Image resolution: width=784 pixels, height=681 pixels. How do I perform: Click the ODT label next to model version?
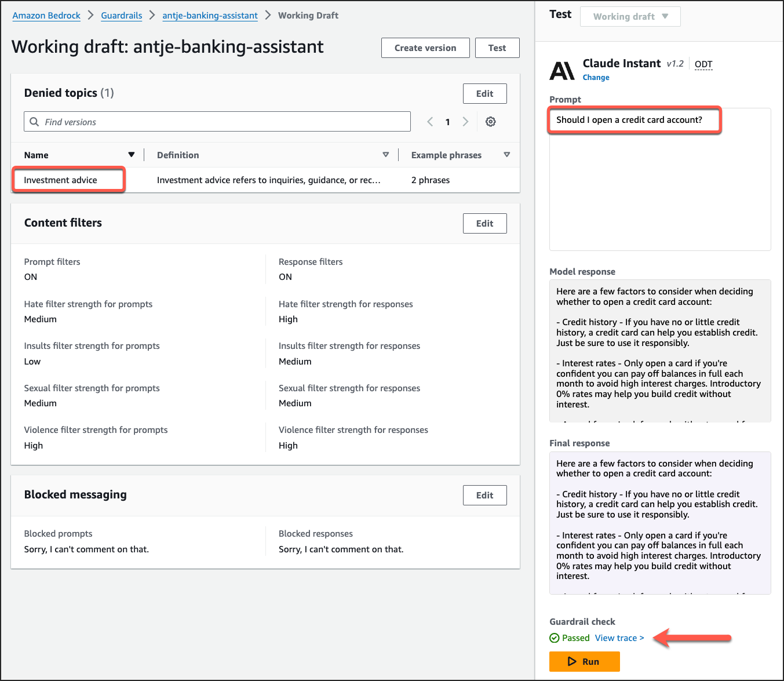tap(703, 64)
